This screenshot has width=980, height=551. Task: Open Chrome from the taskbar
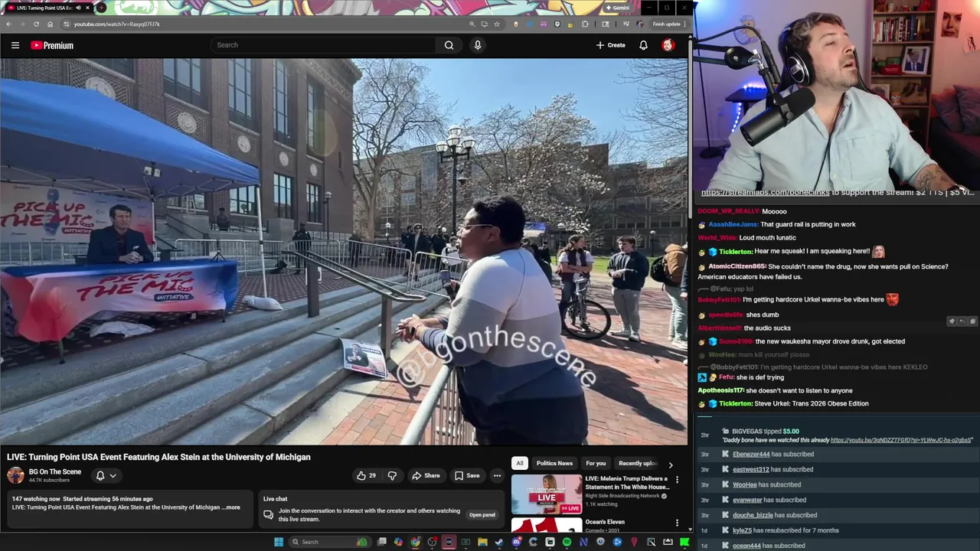point(415,542)
